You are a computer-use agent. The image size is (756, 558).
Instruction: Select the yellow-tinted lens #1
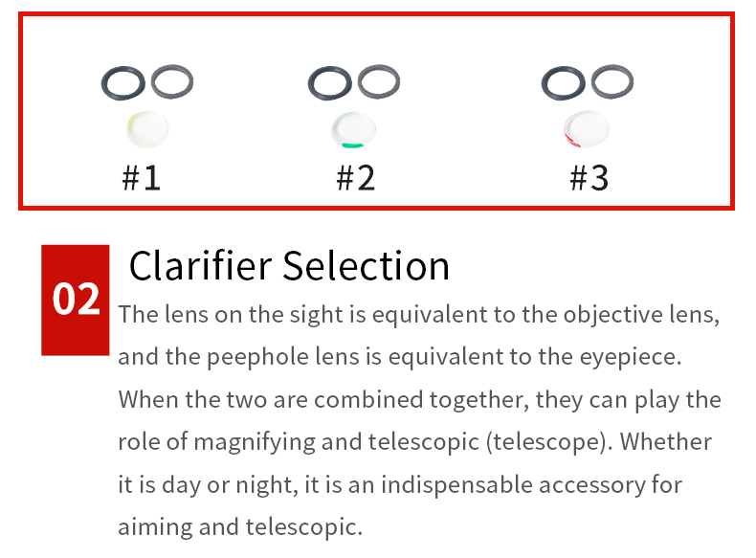[147, 130]
